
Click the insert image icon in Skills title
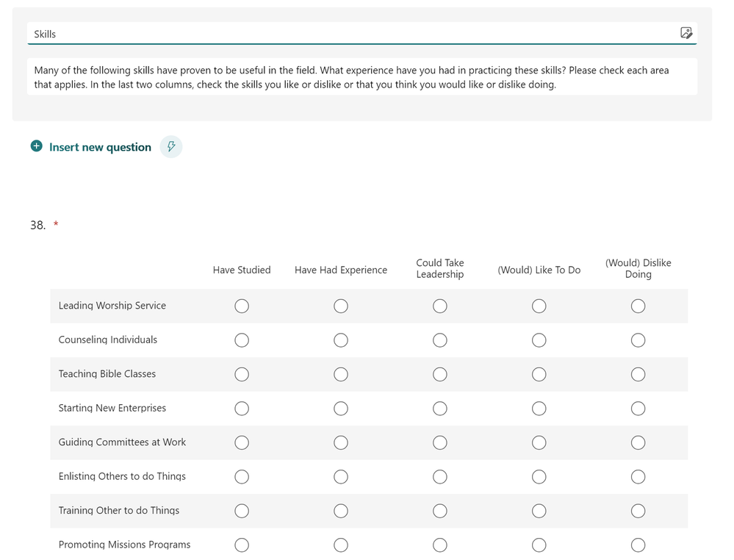(x=686, y=33)
